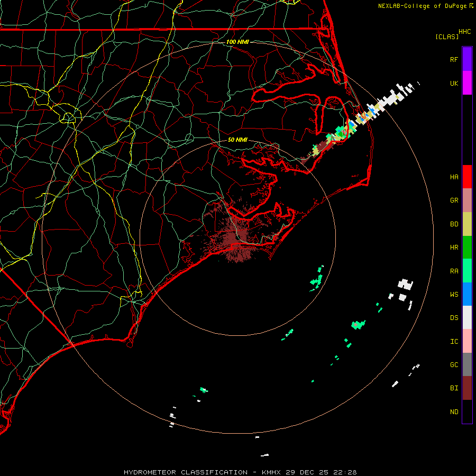Click the ND black legend swatch
Screen dimensions: 476x476
(467, 411)
